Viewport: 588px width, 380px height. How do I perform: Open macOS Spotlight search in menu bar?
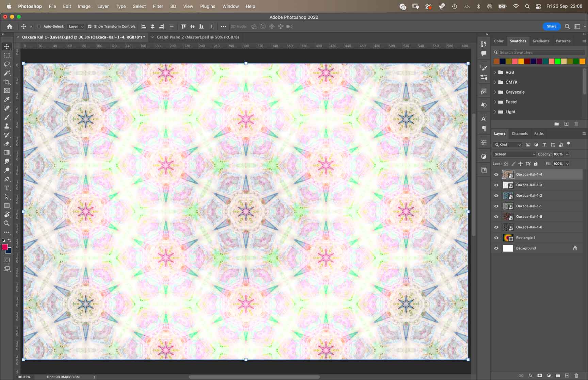coord(527,6)
